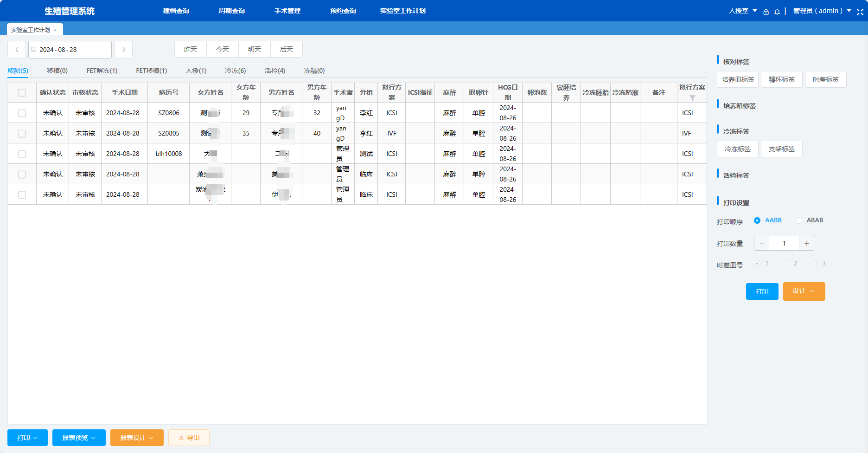
Task: Open the admin user menu
Action: pos(822,11)
